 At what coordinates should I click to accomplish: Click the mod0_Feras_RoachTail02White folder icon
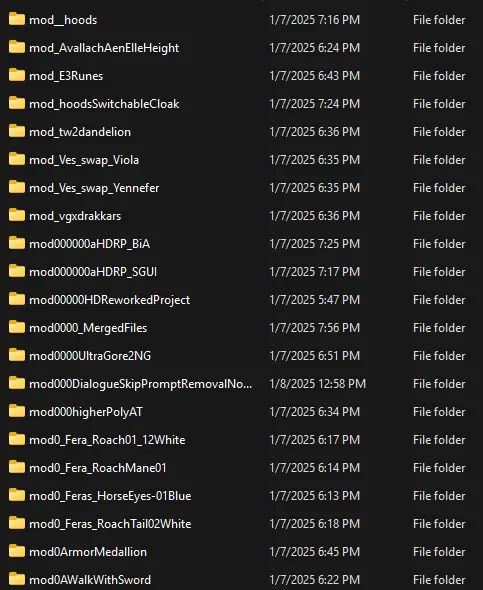(17, 523)
